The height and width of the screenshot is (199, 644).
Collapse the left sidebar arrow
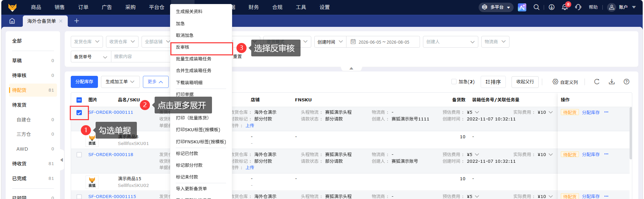click(62, 160)
